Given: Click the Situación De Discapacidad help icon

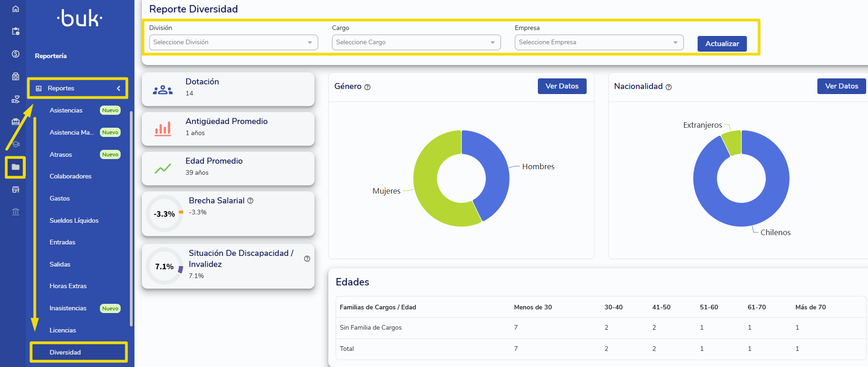Looking at the screenshot, I should [307, 259].
